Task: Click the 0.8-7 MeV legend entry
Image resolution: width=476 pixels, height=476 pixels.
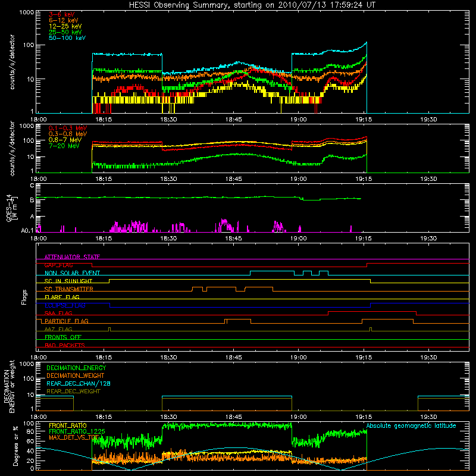Action: tap(65, 140)
